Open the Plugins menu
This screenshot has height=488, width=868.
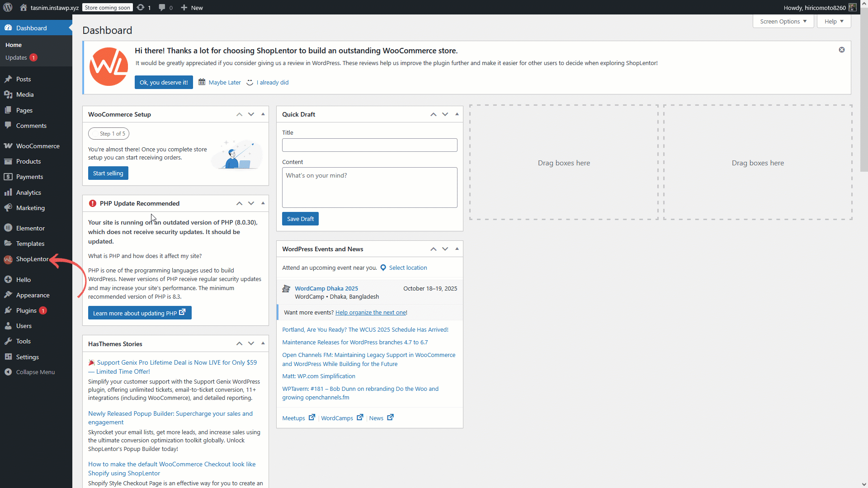pos(26,310)
